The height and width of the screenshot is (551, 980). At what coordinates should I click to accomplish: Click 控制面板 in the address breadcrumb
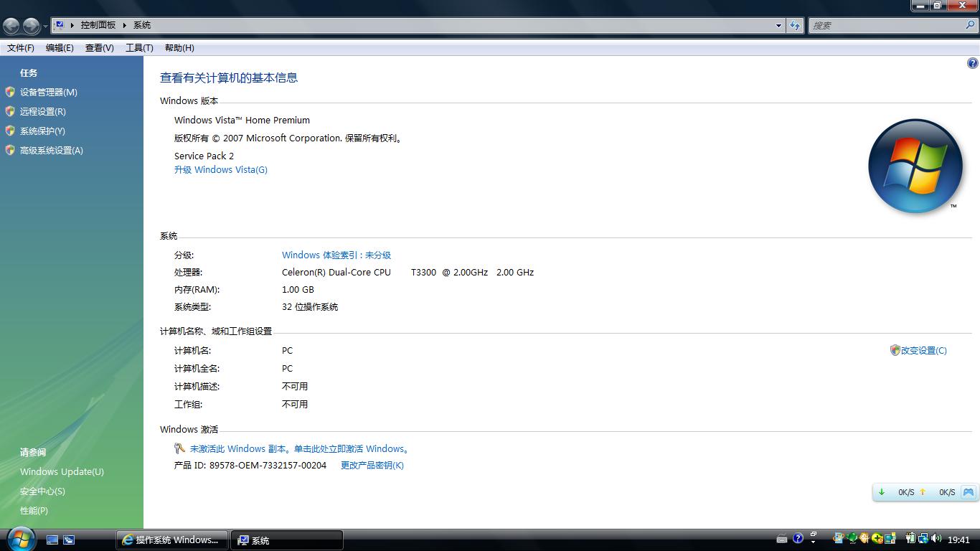click(x=98, y=25)
